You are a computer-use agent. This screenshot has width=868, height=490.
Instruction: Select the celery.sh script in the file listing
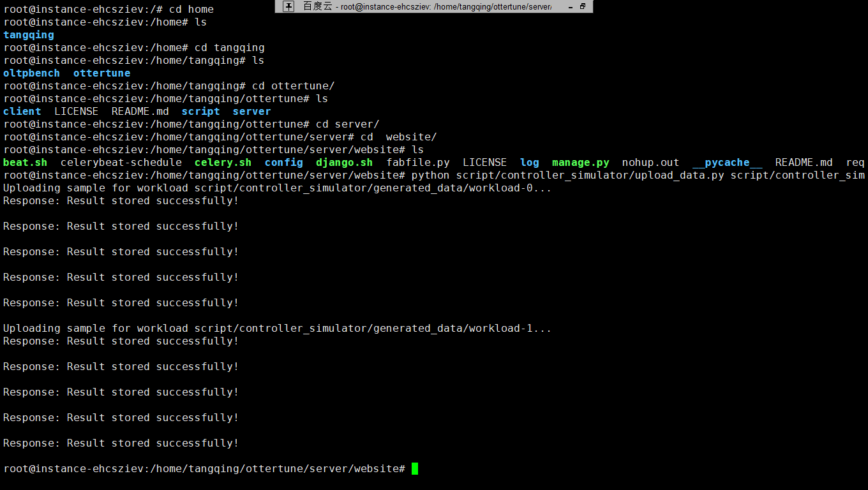[222, 162]
